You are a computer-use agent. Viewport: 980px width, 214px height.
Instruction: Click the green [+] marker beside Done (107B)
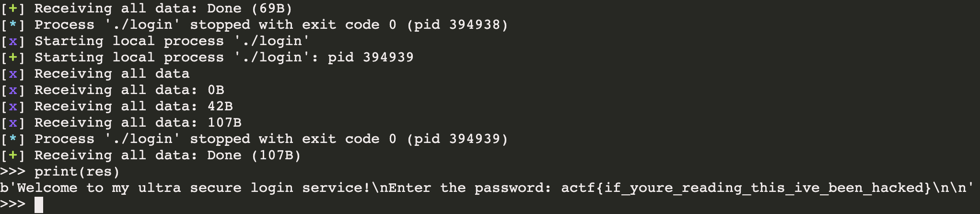tap(13, 155)
